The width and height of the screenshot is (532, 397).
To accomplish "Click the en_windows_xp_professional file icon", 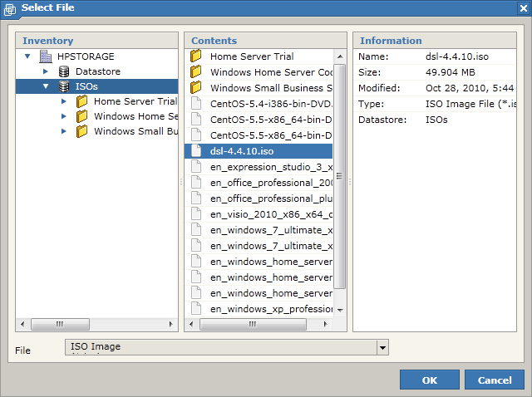I will point(196,308).
